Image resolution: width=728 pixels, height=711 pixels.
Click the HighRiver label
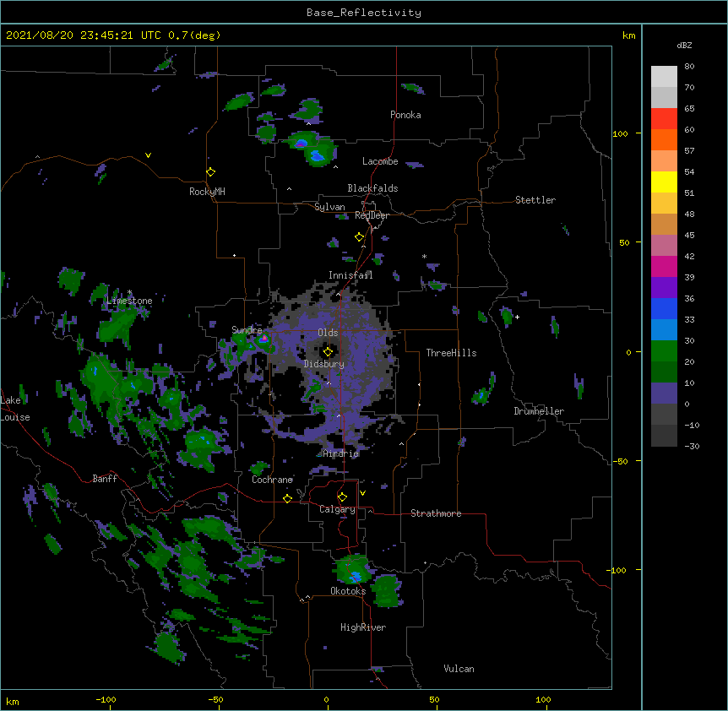pyautogui.click(x=363, y=627)
